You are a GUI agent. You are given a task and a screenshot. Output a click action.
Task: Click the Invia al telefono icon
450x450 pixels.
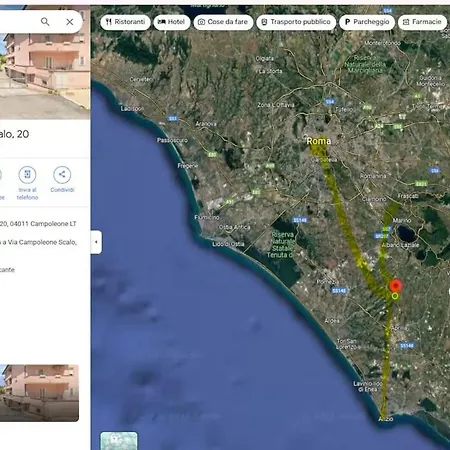pyautogui.click(x=27, y=174)
